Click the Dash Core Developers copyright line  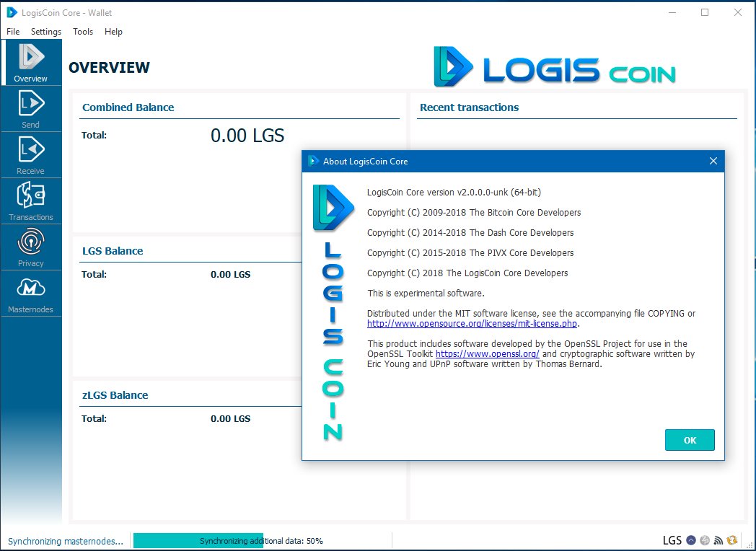[x=470, y=233]
